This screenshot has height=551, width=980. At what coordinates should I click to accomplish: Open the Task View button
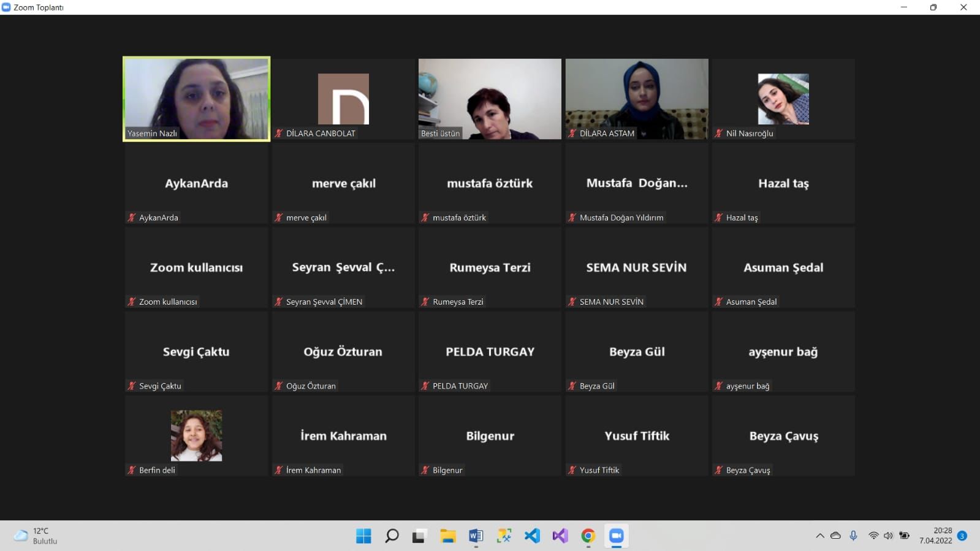click(419, 536)
